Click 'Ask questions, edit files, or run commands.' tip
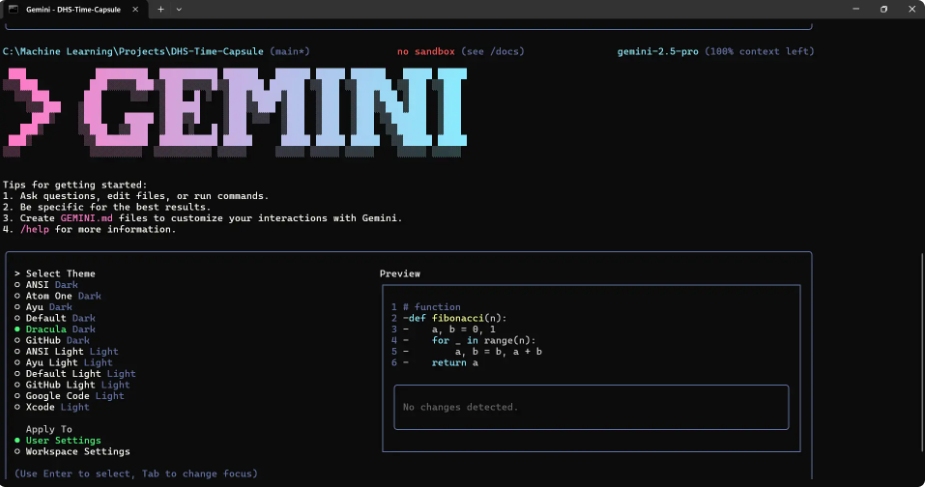Screen dimensions: 926x489 144,196
